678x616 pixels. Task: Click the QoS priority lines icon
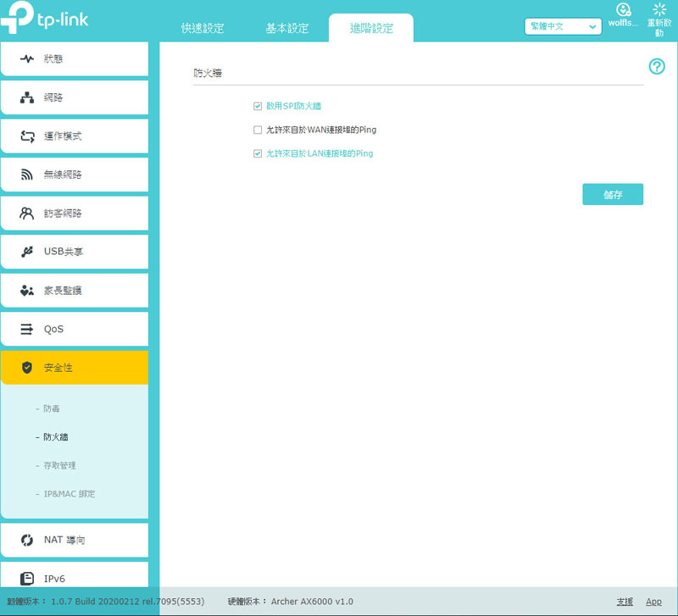tap(27, 329)
